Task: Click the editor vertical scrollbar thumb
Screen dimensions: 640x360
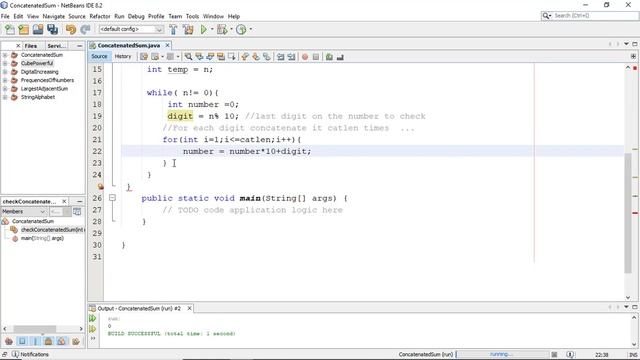Action: tap(628, 212)
